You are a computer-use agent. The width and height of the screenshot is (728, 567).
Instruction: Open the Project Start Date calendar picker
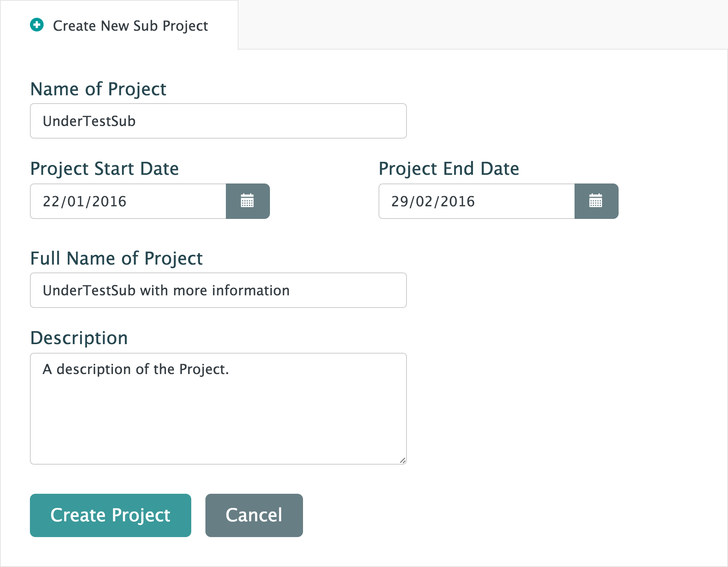coord(248,201)
